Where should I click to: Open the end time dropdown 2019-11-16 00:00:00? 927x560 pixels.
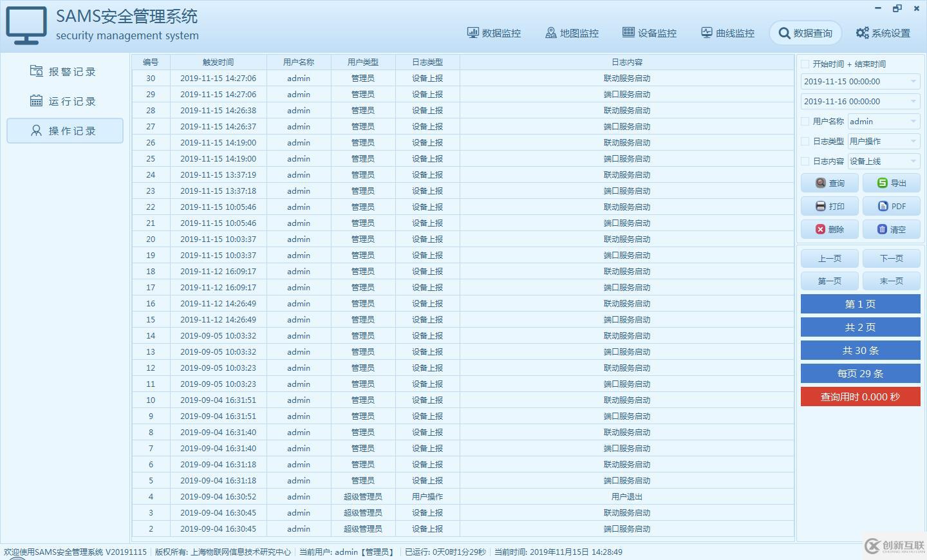[x=860, y=101]
